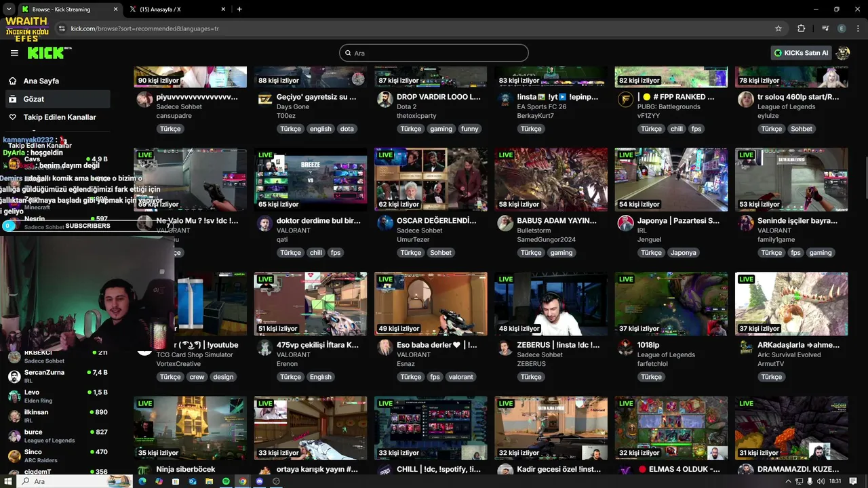Open Chrome three-dot menu

pos(859,28)
